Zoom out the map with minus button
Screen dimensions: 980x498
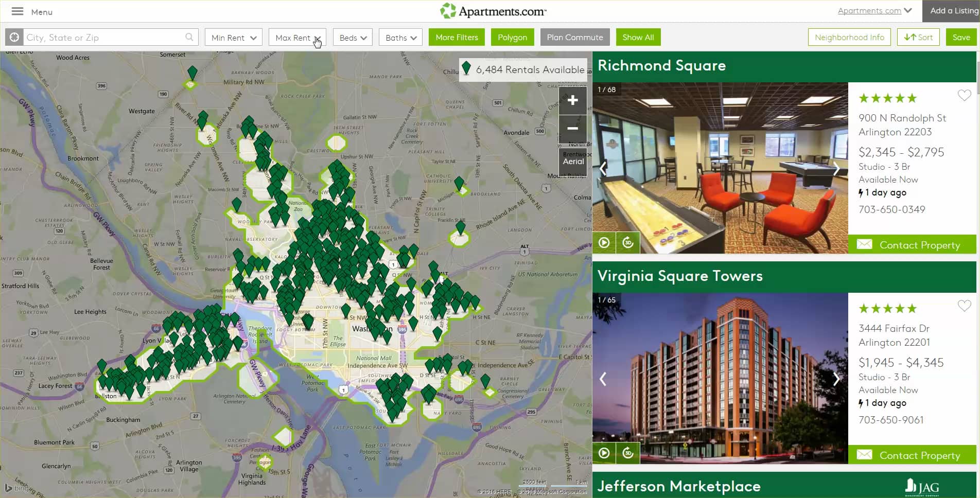coord(572,129)
